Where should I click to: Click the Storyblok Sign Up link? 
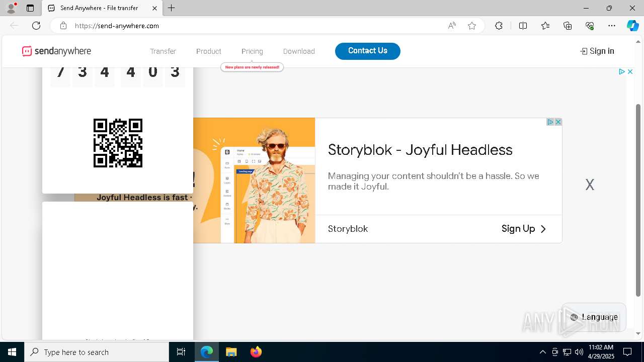coord(524,229)
